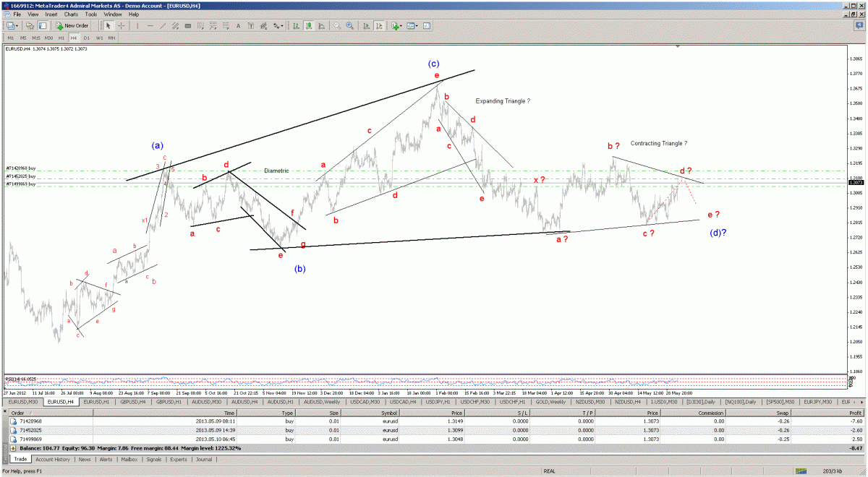Toggle the H1 timeframe button
The width and height of the screenshot is (868, 477).
(61, 38)
